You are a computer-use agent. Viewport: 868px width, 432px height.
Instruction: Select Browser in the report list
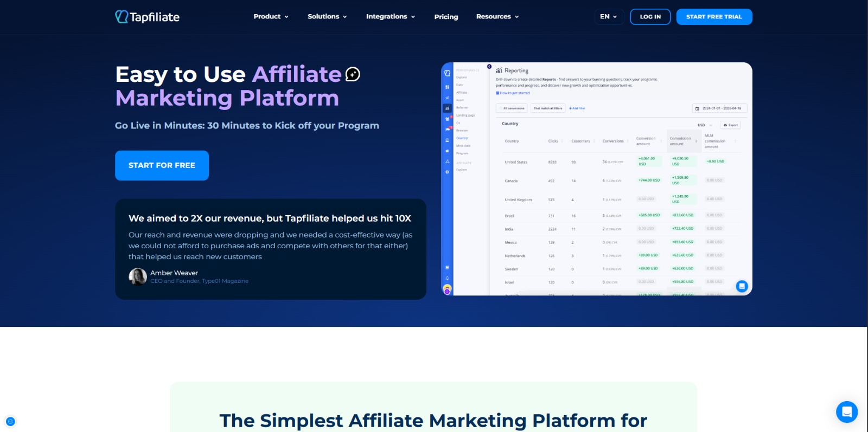(462, 131)
